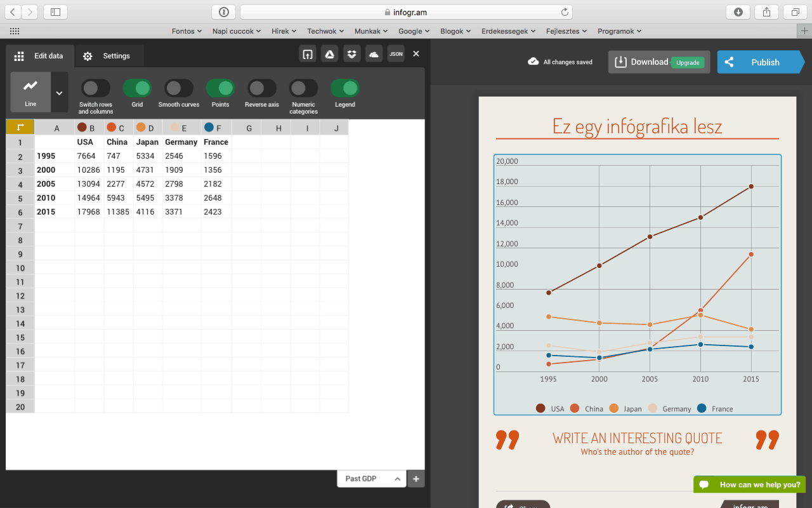The image size is (812, 508).
Task: Add a new sheet with the plus button
Action: (x=416, y=479)
